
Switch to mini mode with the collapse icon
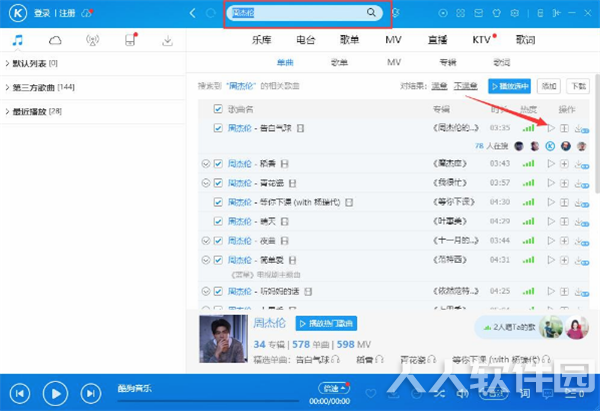click(x=556, y=13)
